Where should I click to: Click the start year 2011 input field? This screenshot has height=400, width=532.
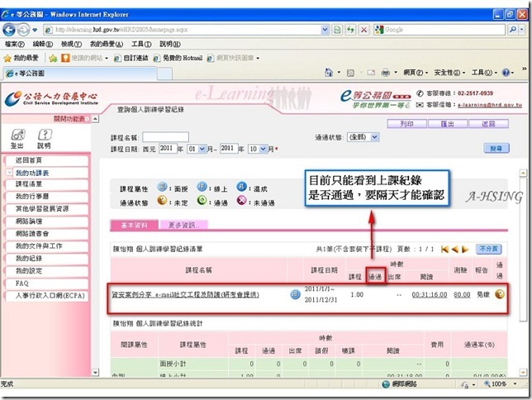click(168, 149)
